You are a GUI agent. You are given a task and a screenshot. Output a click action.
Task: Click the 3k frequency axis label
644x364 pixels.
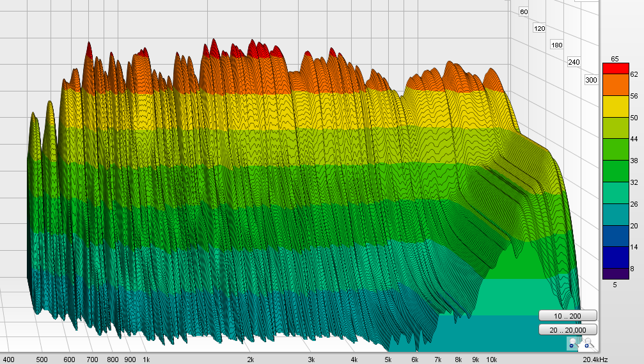[x=311, y=360]
